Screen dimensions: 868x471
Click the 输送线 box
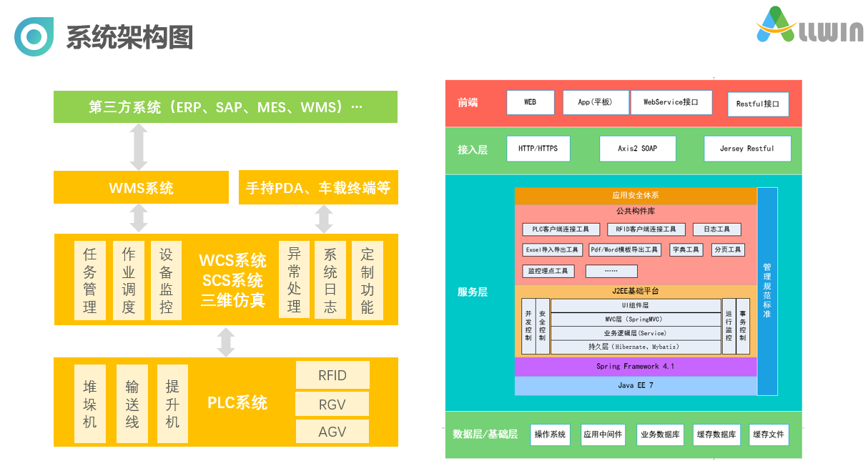(x=132, y=404)
